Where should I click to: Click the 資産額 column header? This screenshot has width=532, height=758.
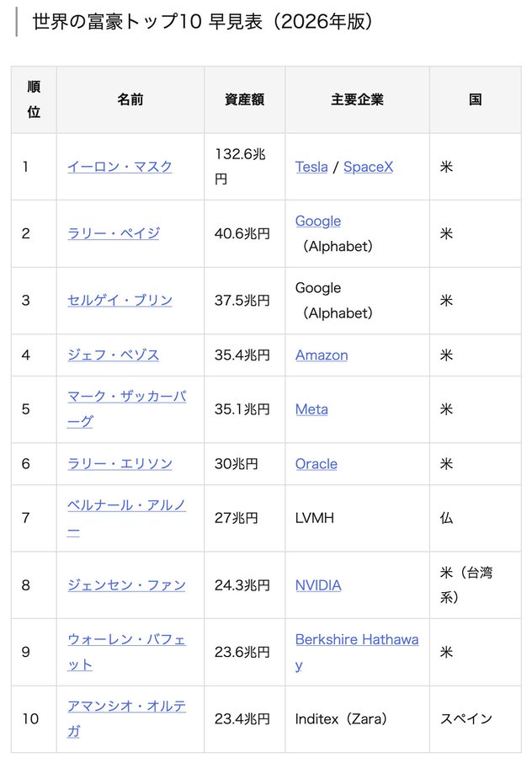244,99
